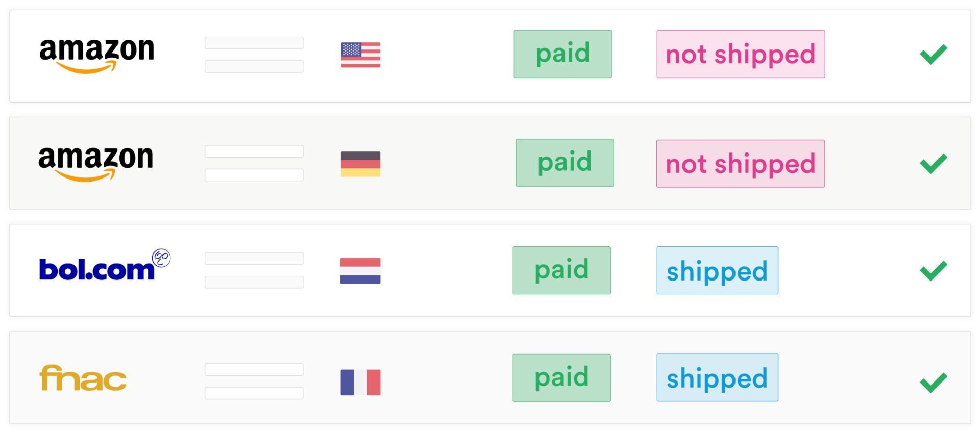980x433 pixels.
Task: Click the Amazon logo in US row
Action: (x=96, y=55)
